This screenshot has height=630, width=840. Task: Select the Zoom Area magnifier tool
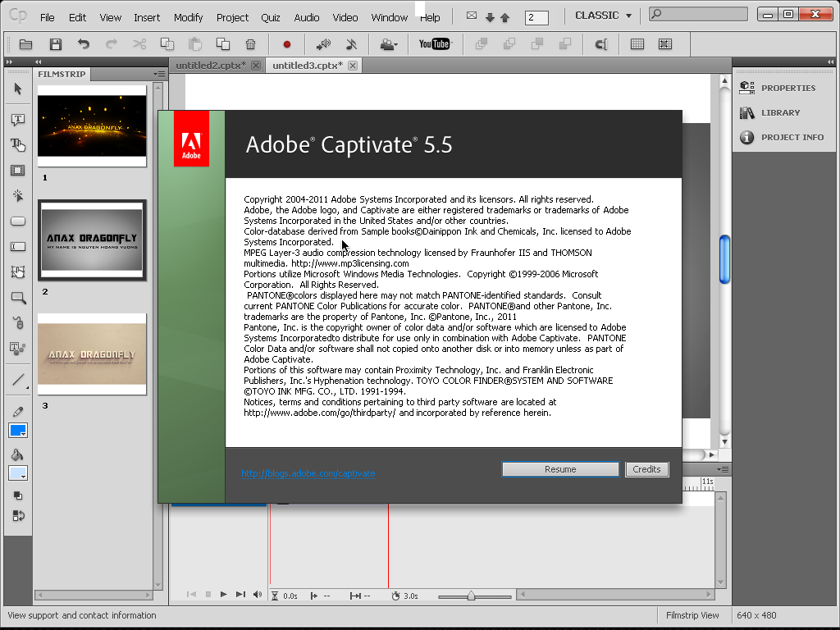(x=18, y=298)
